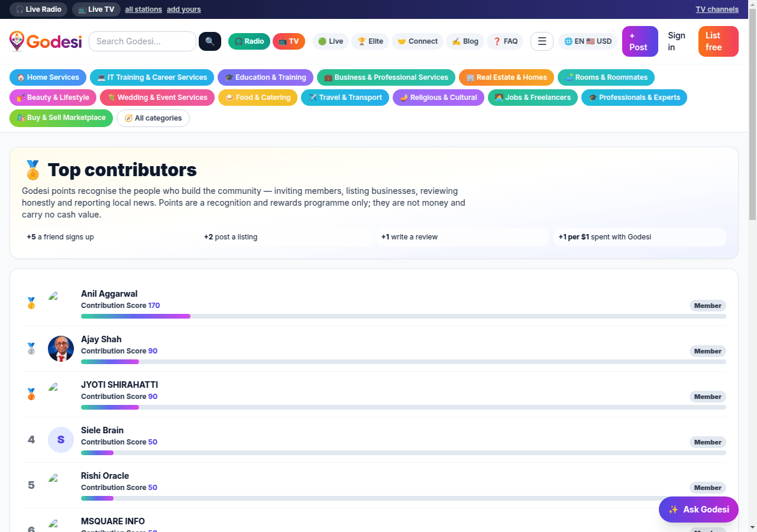Follow the all stations link
Screen dimensions: 757x532
pos(144,9)
